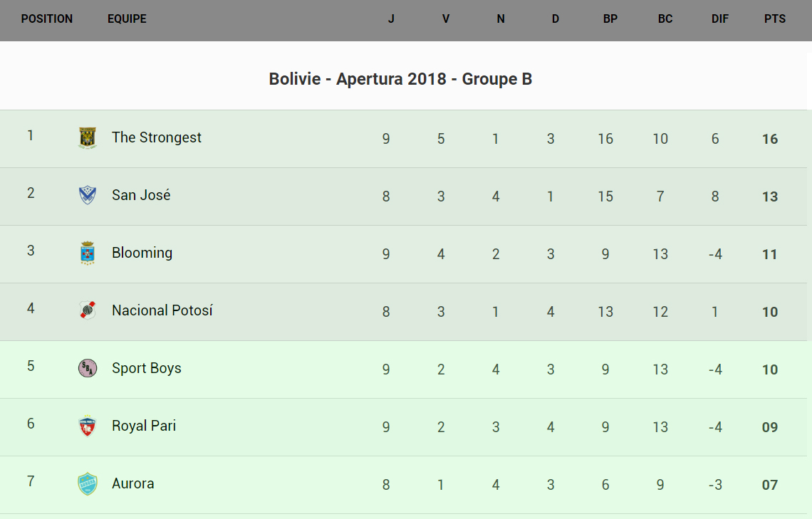Click Nacional Potosí team badge

87,310
